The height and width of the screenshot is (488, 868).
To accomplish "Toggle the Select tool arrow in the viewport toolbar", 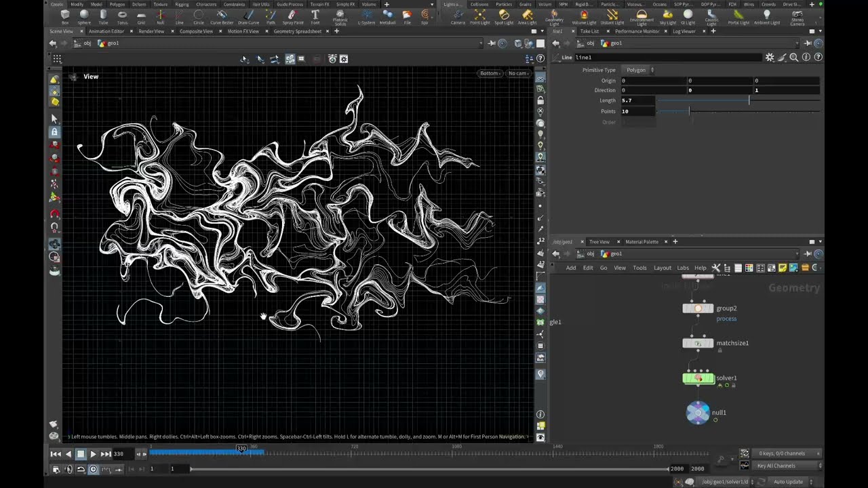I will [x=54, y=119].
